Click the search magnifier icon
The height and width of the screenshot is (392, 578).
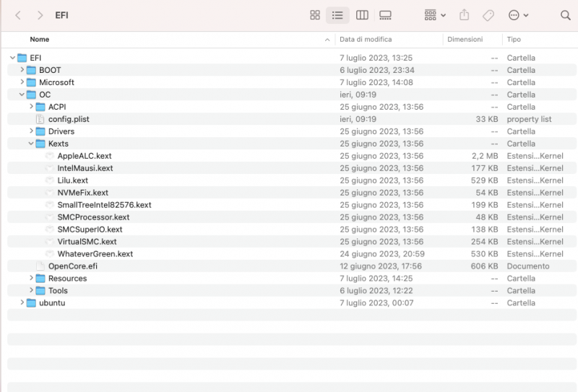tap(565, 15)
